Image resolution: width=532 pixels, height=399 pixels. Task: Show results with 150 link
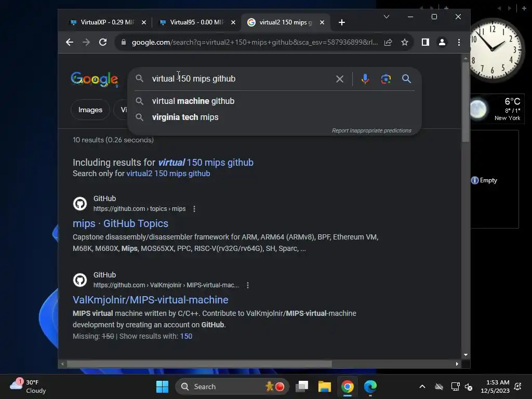click(x=186, y=336)
